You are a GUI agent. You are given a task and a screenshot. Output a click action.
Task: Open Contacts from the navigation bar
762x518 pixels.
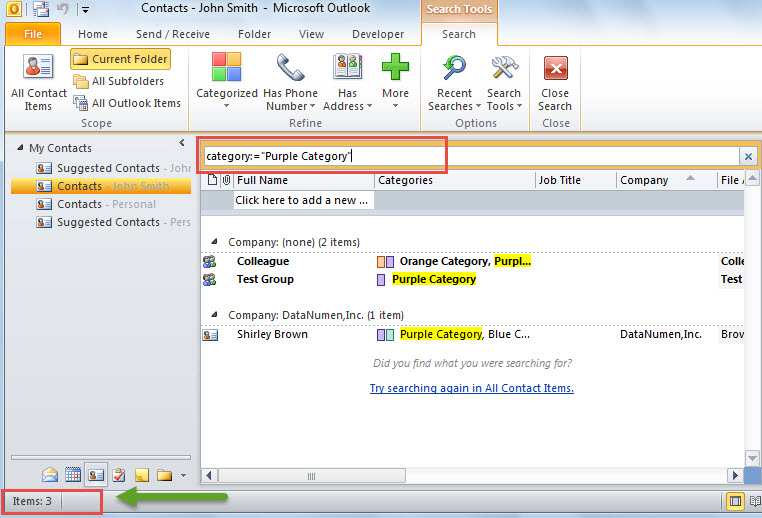coord(96,475)
